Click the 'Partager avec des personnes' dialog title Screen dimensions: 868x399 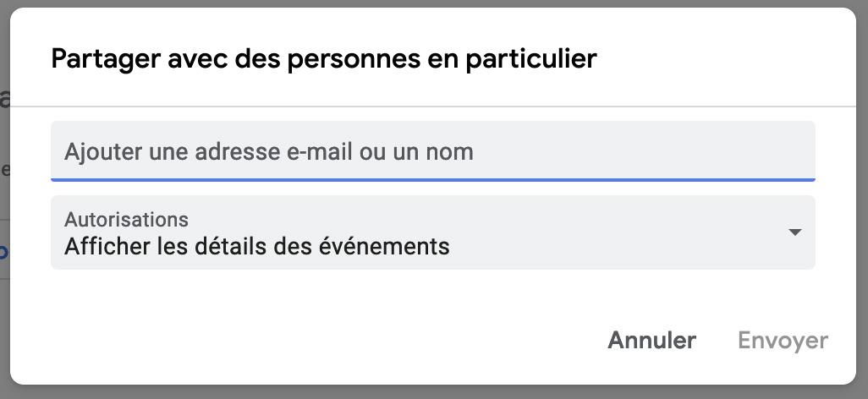click(x=324, y=58)
